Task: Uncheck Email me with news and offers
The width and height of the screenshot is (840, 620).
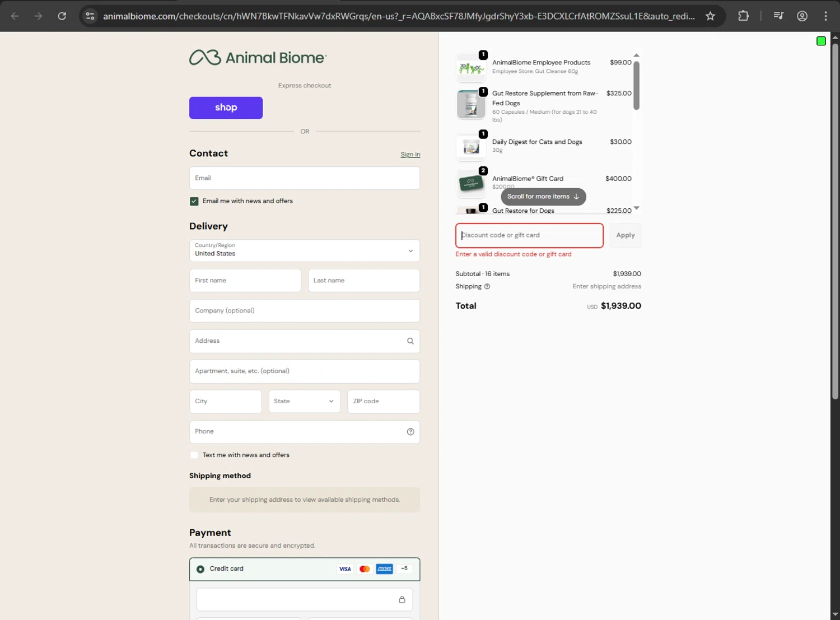Action: [194, 201]
